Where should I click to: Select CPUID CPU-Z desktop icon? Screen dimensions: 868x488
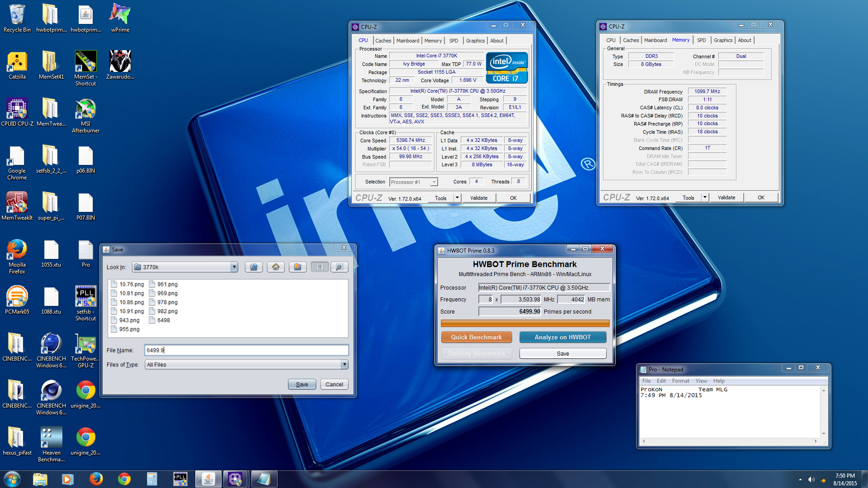17,112
